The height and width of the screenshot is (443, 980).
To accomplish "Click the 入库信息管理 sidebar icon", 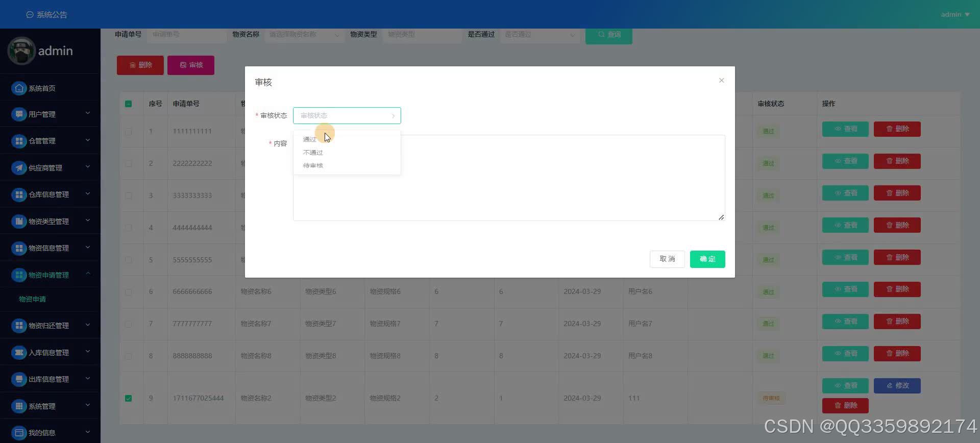I will 19,353.
